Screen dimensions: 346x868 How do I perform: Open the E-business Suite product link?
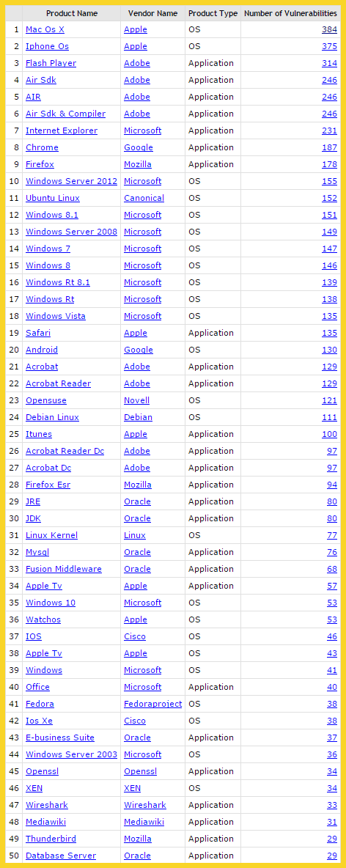(60, 738)
